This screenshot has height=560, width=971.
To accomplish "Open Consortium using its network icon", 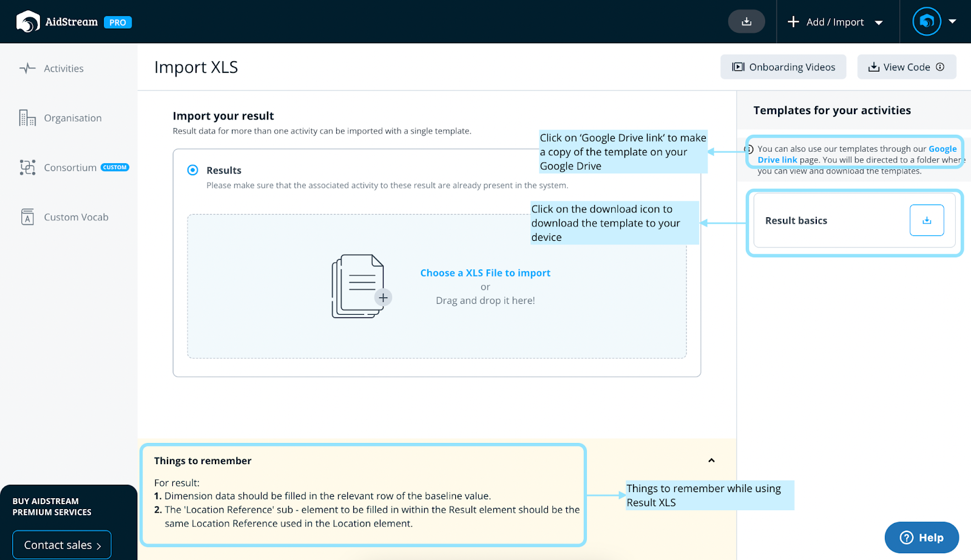I will 27,167.
